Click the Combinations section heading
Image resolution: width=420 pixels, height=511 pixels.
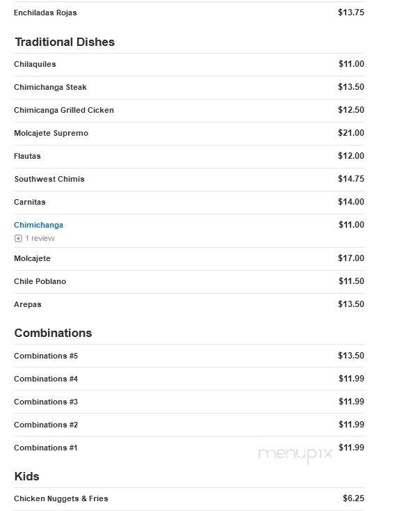pos(53,333)
